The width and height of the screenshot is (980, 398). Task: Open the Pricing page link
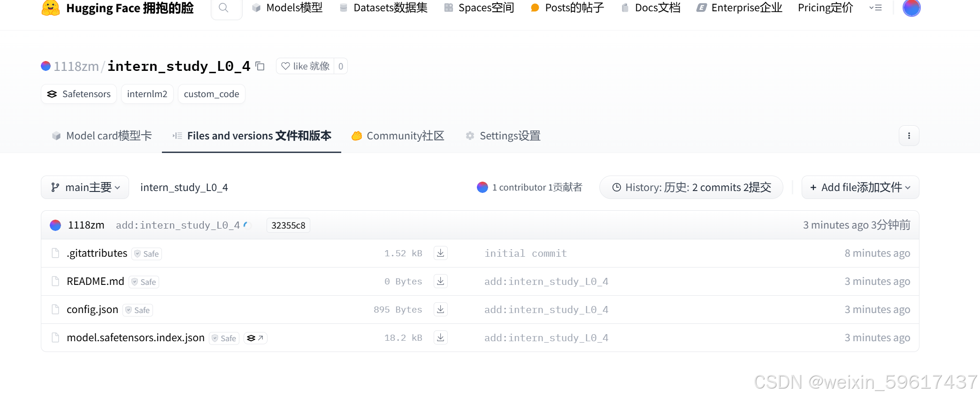(x=826, y=8)
